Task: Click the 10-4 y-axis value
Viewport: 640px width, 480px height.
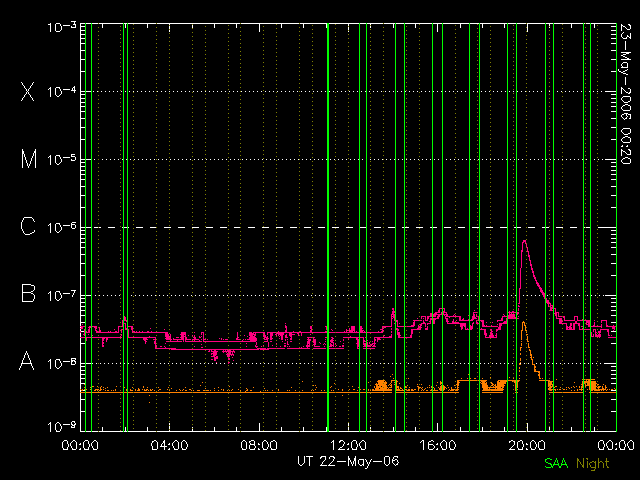Action: coord(62,91)
